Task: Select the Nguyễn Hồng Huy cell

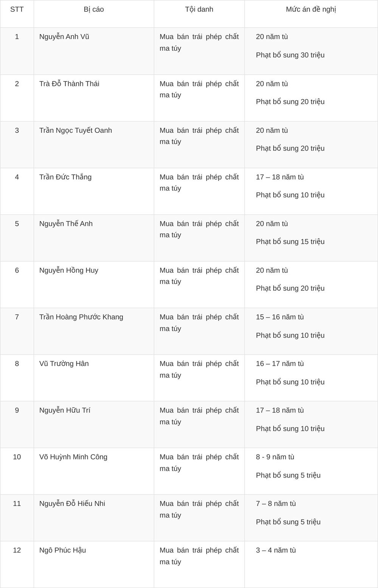Action: click(x=69, y=270)
